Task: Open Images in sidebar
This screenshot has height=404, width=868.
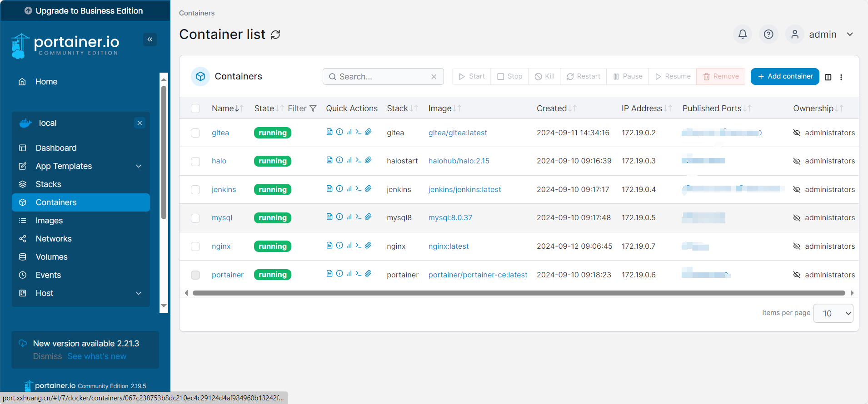Action: pos(81,221)
